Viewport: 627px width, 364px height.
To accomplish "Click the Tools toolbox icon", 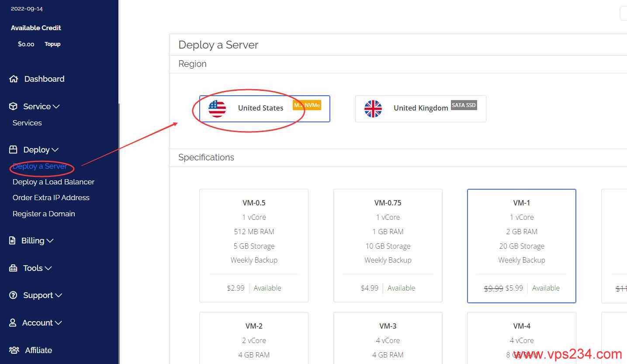I will [x=14, y=268].
